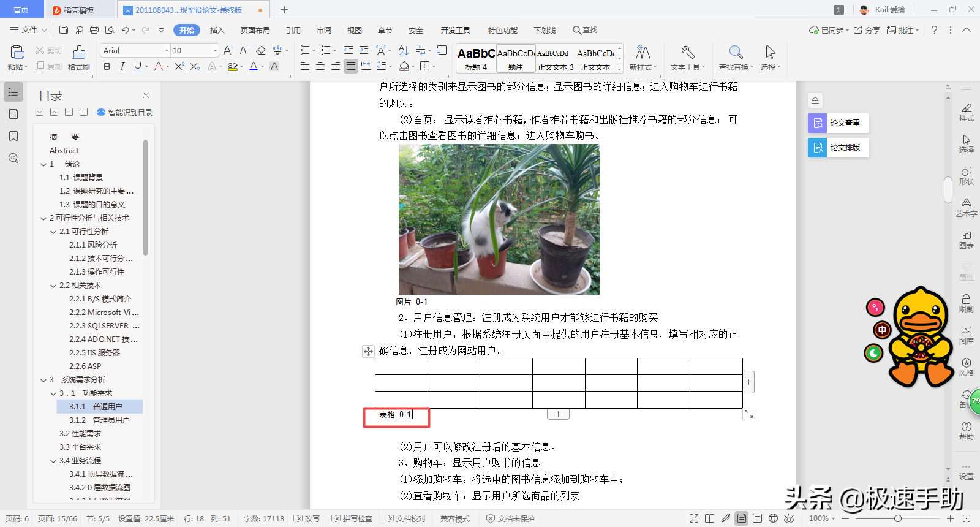
Task: Collapse the 1 绪论 outline section
Action: point(43,164)
